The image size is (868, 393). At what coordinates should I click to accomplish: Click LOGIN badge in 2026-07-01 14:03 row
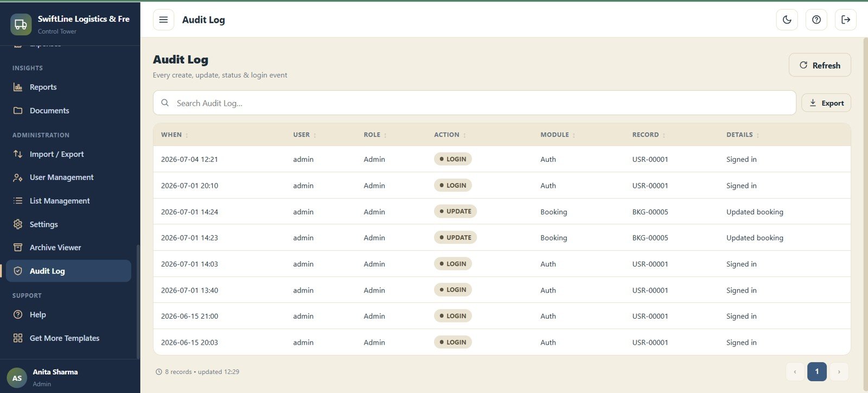click(x=453, y=264)
